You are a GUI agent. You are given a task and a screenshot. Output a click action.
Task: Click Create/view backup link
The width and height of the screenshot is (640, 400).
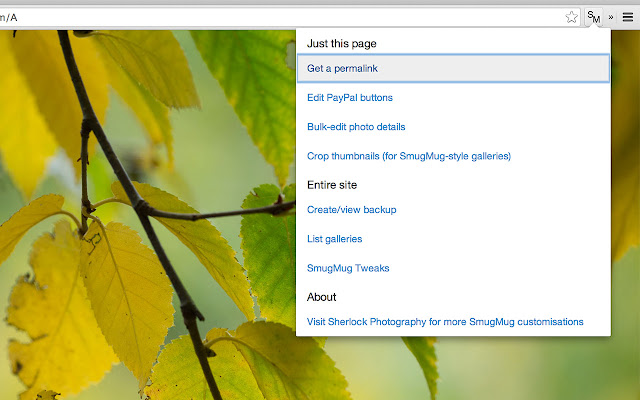(351, 210)
